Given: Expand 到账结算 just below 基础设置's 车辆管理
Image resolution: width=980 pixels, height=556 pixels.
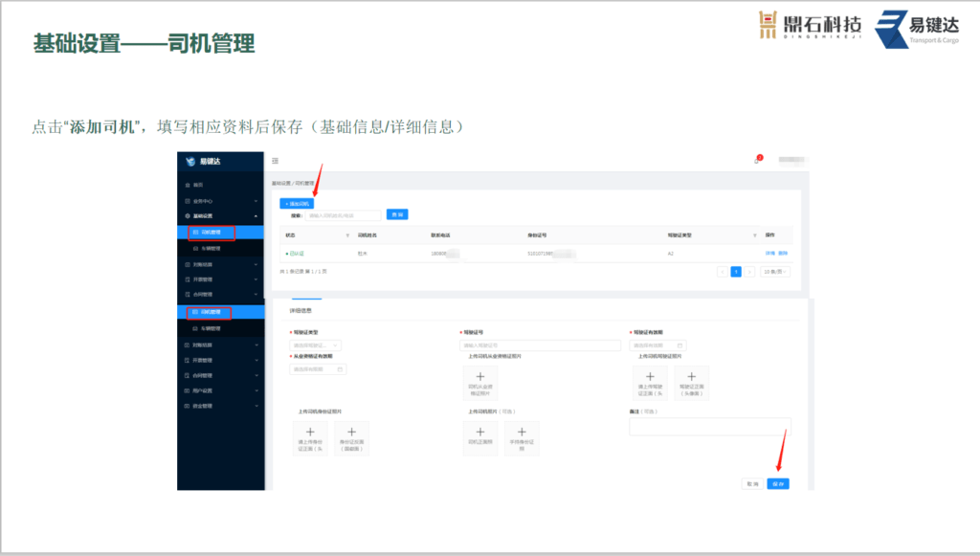Looking at the screenshot, I should click(x=221, y=265).
